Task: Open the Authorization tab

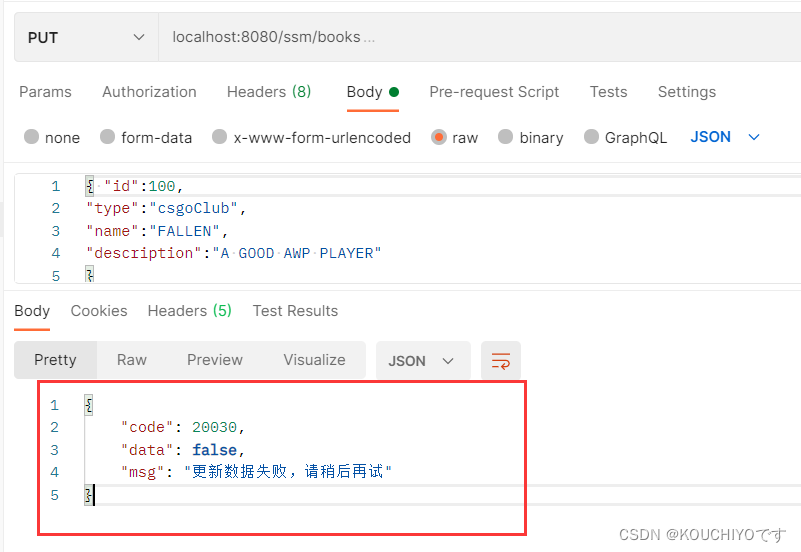Action: 149,92
